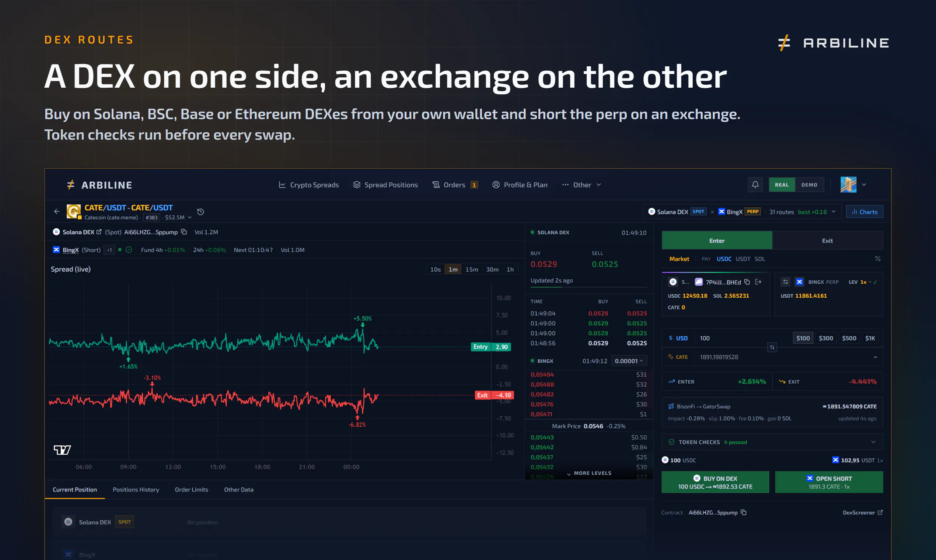This screenshot has height=560, width=936.
Task: Open Solana DEX external link icon
Action: pyautogui.click(x=99, y=232)
